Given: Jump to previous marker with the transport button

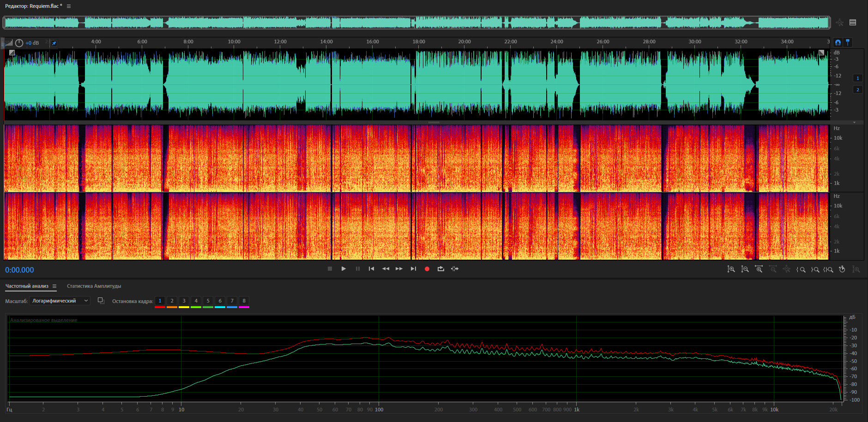Looking at the screenshot, I should point(371,269).
